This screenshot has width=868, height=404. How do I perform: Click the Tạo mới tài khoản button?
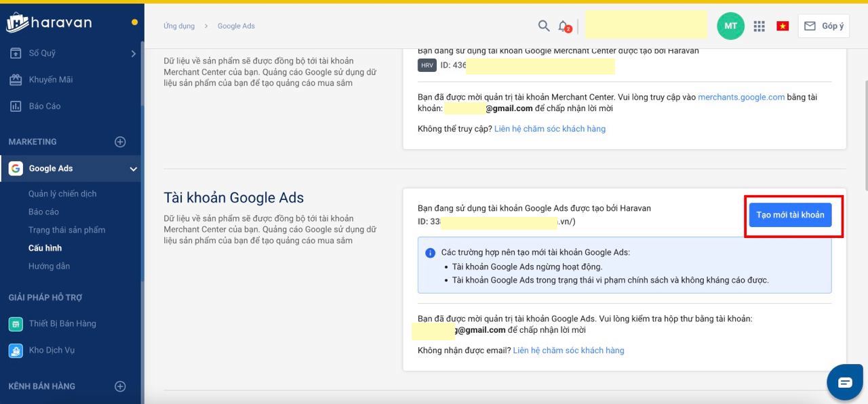(x=790, y=215)
